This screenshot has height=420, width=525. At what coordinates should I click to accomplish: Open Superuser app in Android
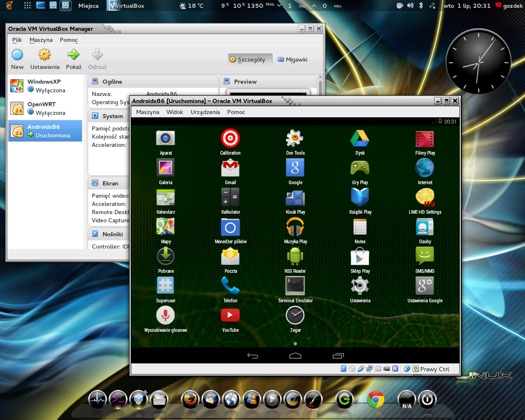166,286
